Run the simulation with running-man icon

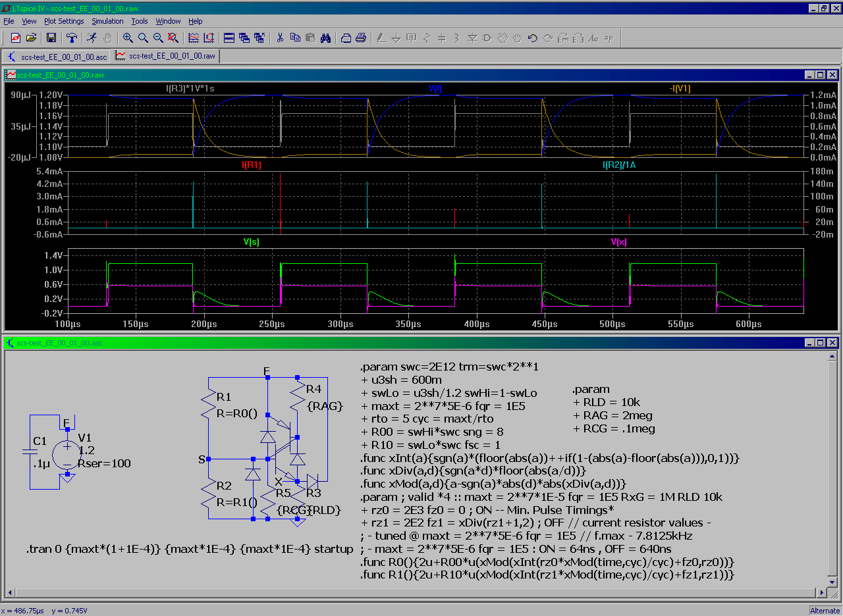[x=93, y=38]
